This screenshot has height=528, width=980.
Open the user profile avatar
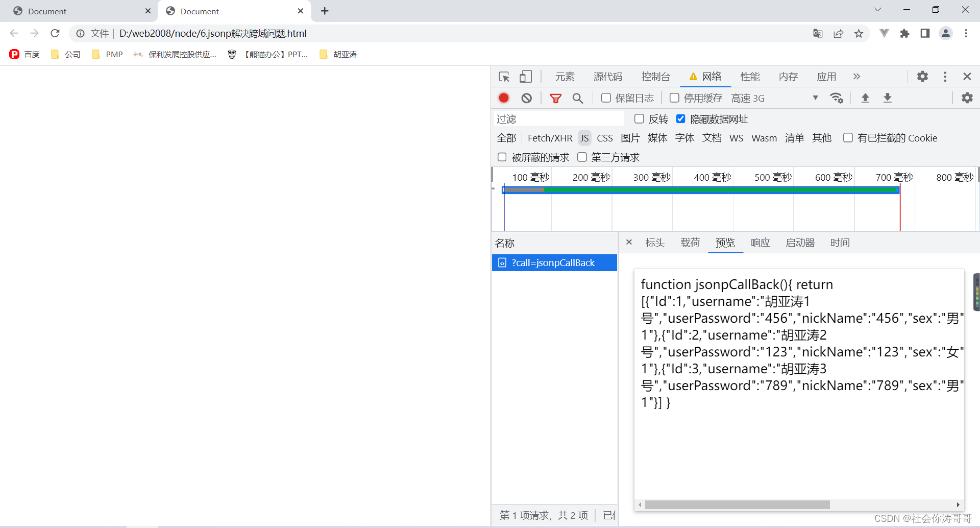coord(946,34)
